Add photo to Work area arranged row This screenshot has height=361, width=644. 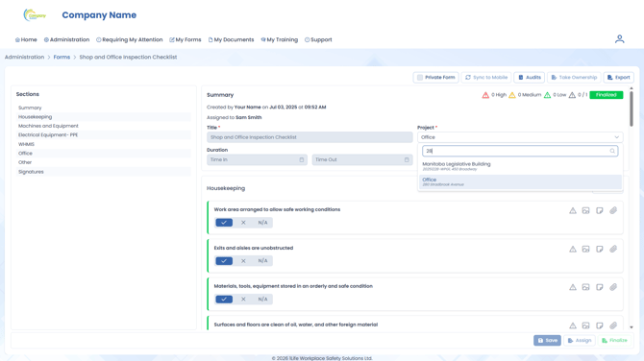[x=585, y=211]
